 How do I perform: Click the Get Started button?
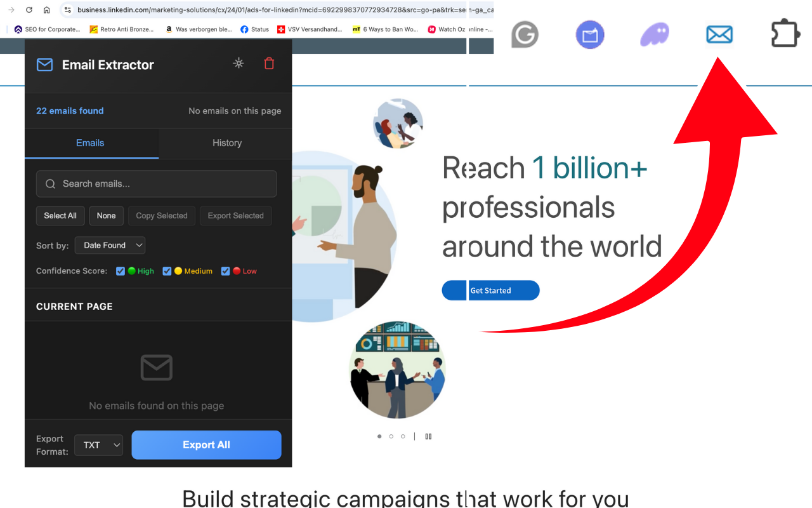pos(490,290)
